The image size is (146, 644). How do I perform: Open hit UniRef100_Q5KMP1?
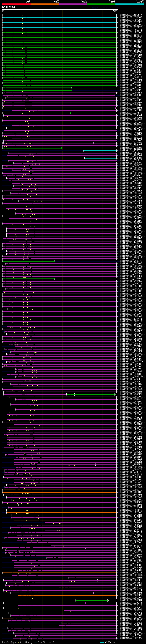[x=131, y=394]
